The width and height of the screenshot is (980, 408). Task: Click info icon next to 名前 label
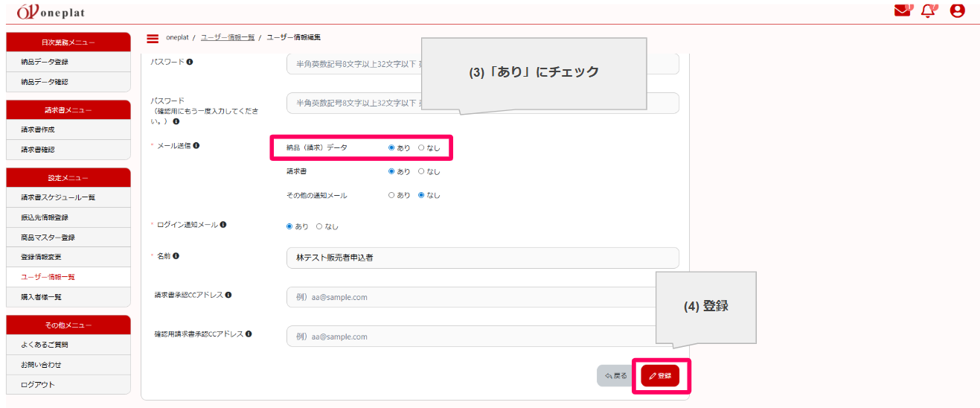176,256
